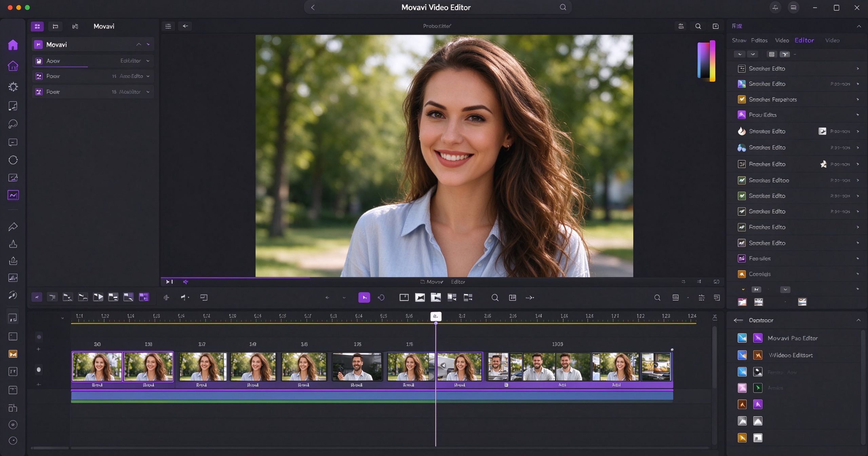Image resolution: width=868 pixels, height=456 pixels.
Task: Click the zoom magnifier in center timeline toolbar
Action: 495,298
